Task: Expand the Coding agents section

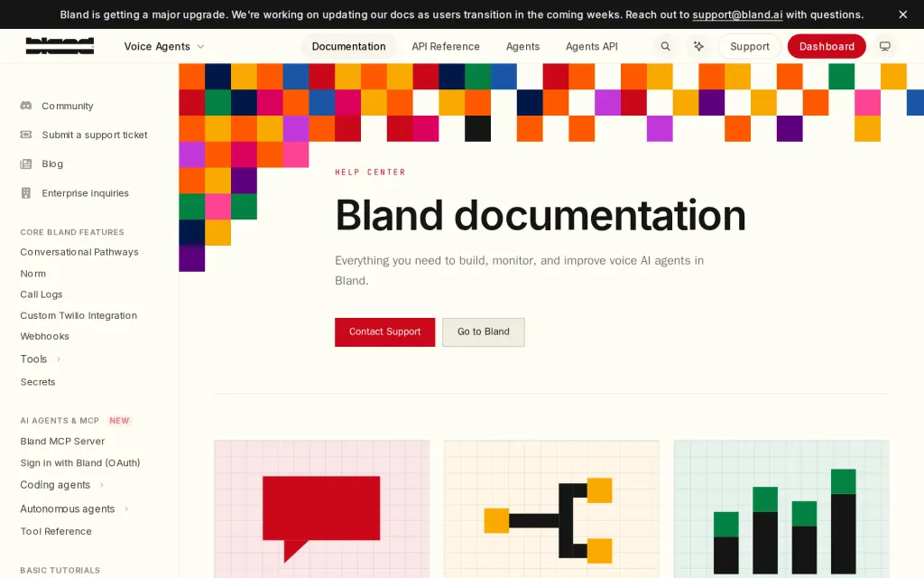Action: (x=62, y=485)
